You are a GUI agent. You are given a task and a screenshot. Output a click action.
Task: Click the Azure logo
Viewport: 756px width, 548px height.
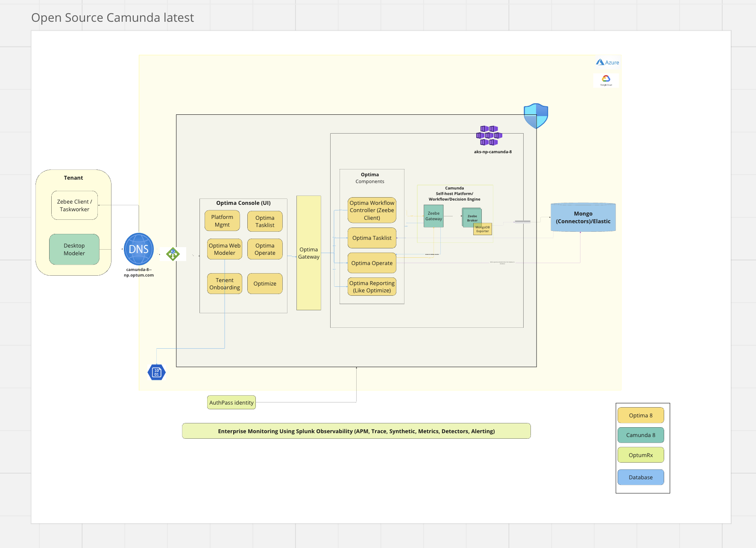click(x=607, y=62)
